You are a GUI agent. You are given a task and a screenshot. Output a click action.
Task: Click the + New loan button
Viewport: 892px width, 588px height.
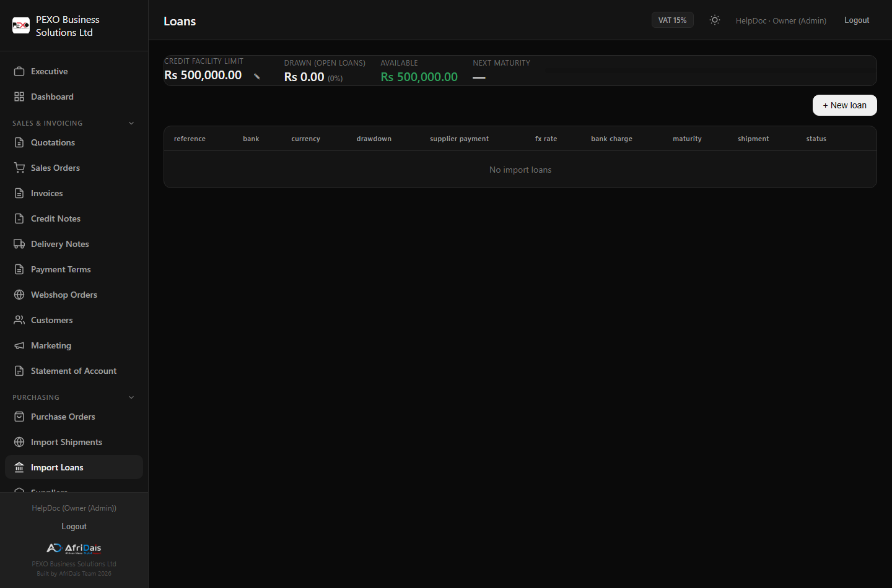[844, 105]
